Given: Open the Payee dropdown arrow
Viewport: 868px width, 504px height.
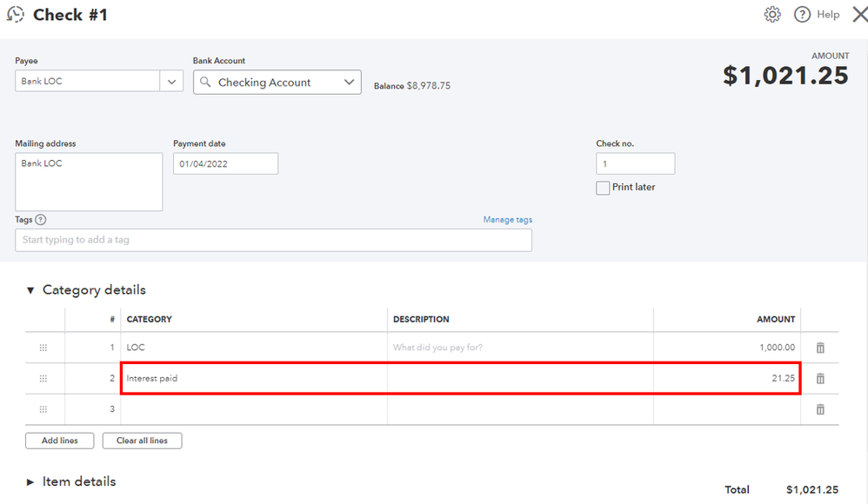Looking at the screenshot, I should pyautogui.click(x=171, y=82).
